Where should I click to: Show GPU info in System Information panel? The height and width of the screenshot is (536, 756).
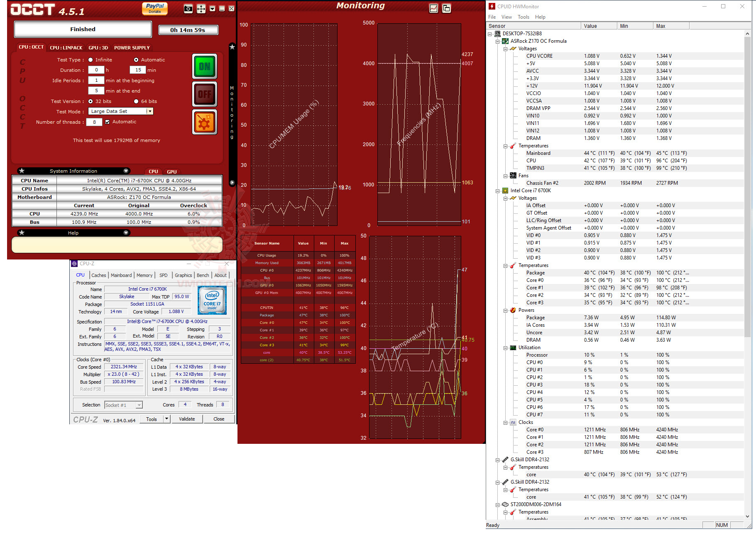pyautogui.click(x=172, y=171)
